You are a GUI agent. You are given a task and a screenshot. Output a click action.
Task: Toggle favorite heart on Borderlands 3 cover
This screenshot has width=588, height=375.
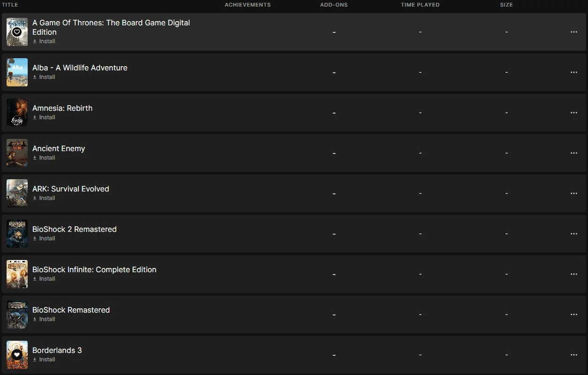(17, 355)
